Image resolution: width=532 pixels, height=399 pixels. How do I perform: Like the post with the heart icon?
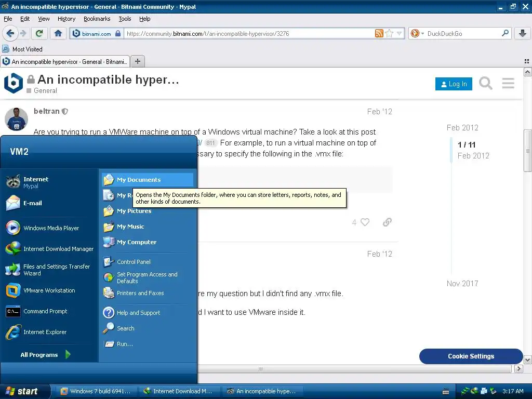click(365, 222)
